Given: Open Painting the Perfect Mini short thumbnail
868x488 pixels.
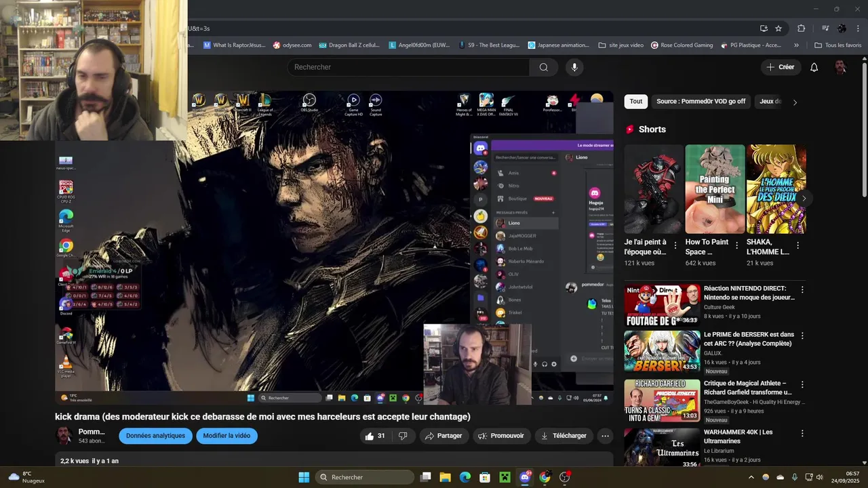Looking at the screenshot, I should point(715,189).
